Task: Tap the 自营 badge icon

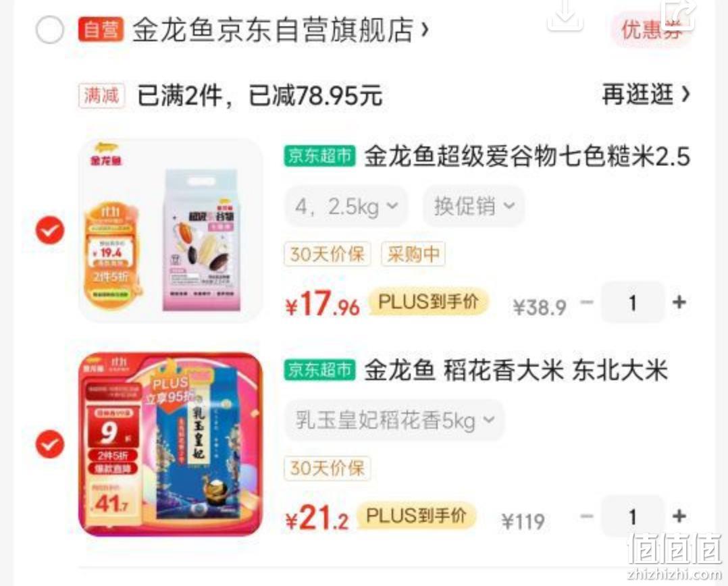Action: (x=101, y=30)
